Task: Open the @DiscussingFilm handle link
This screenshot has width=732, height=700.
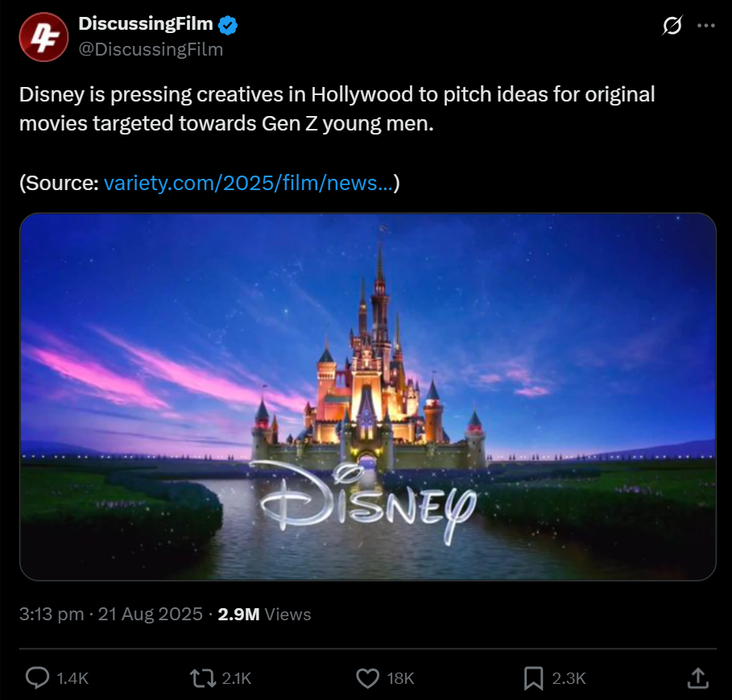Action: tap(151, 49)
